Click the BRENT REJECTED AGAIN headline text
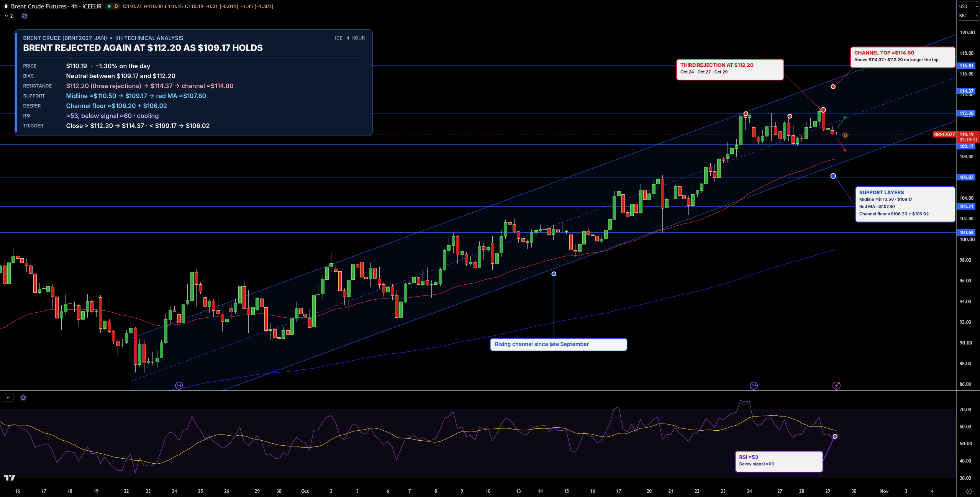Viewport: 980px width, 497px height. pos(143,48)
